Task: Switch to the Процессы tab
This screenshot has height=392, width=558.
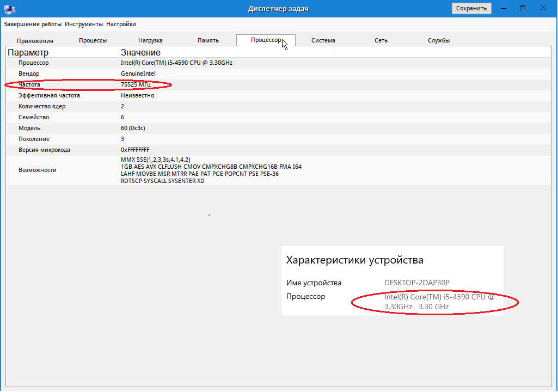Action: 93,41
